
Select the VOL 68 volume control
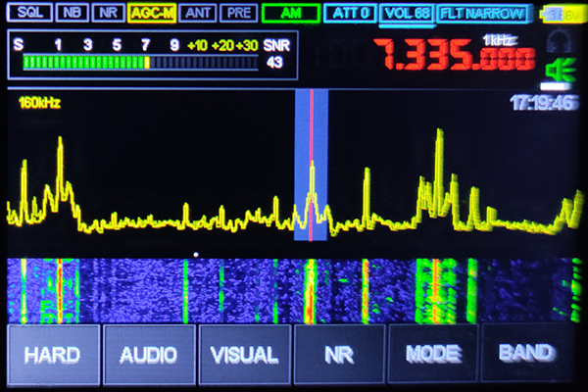[x=407, y=14]
